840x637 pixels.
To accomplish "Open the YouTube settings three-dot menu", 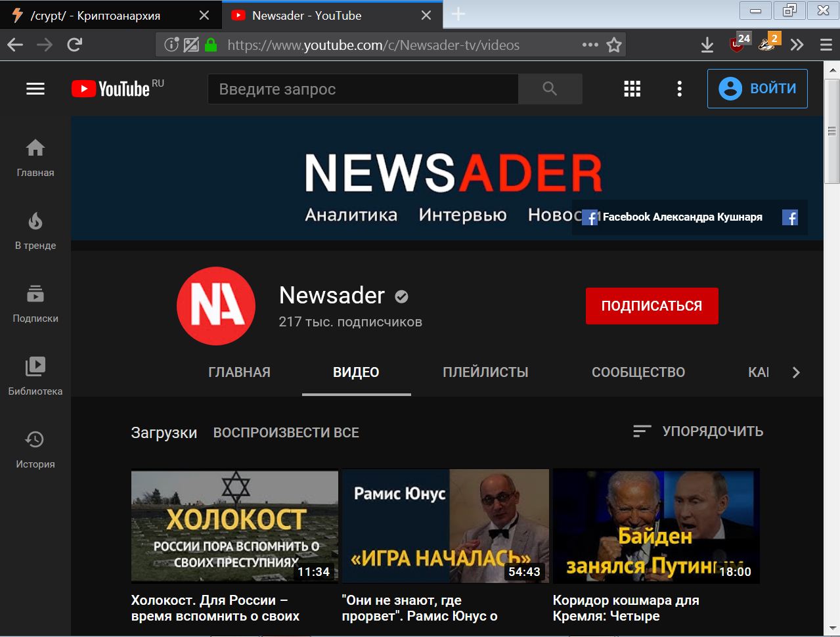I will (679, 89).
